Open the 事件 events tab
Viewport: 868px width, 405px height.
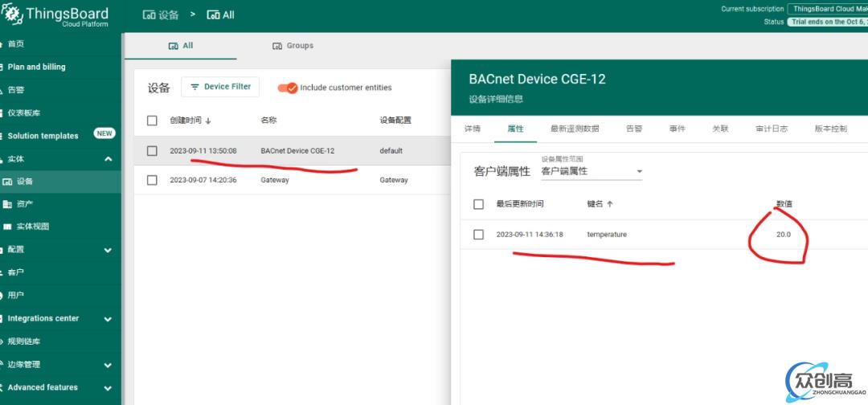pyautogui.click(x=677, y=129)
